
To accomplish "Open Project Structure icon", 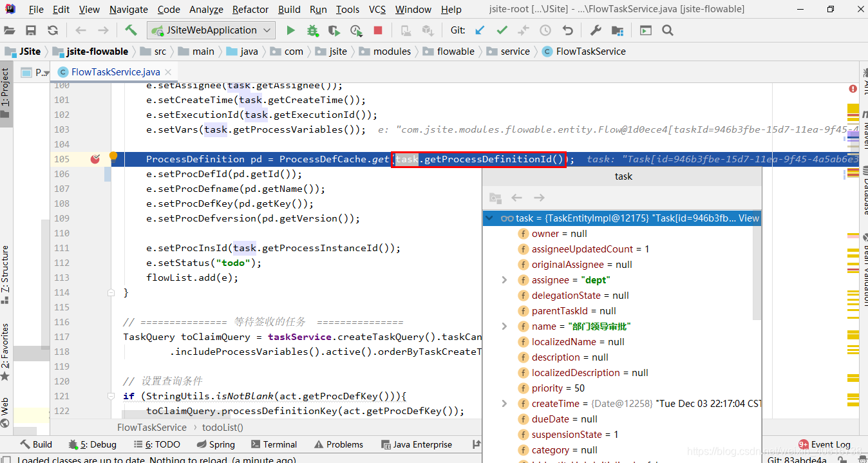I will [618, 30].
